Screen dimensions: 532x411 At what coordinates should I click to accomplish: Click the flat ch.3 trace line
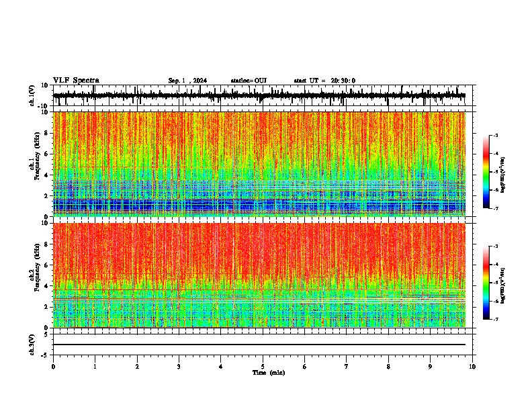pos(259,345)
